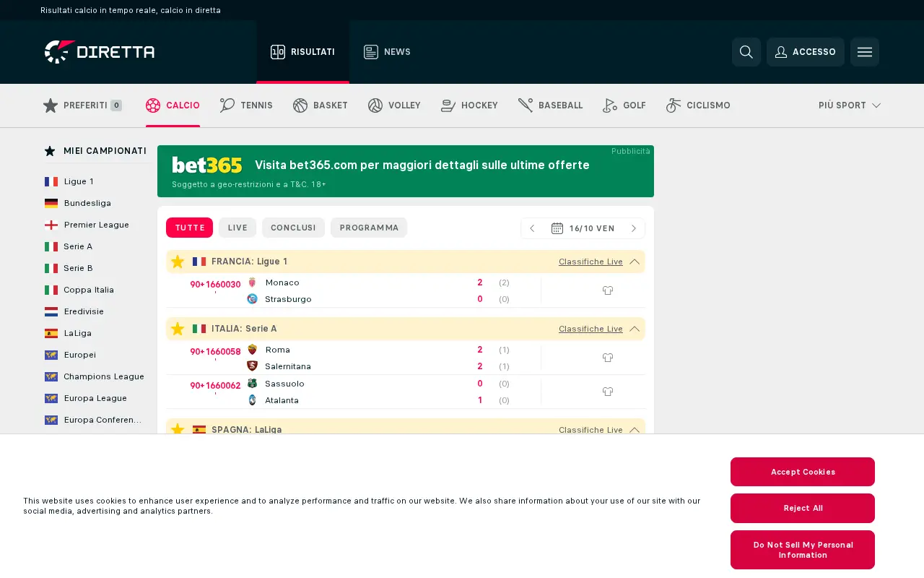Select Basket sport icon
The width and height of the screenshot is (924, 578).
pos(300,105)
